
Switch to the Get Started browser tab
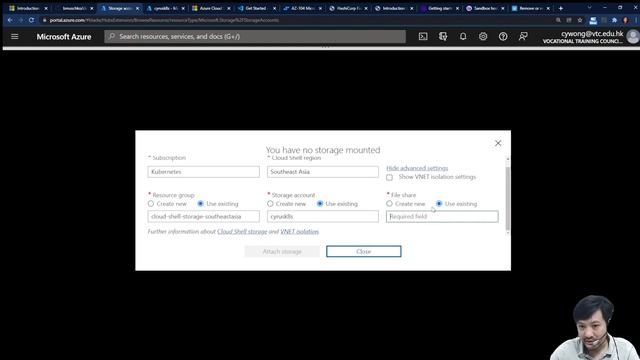point(256,8)
